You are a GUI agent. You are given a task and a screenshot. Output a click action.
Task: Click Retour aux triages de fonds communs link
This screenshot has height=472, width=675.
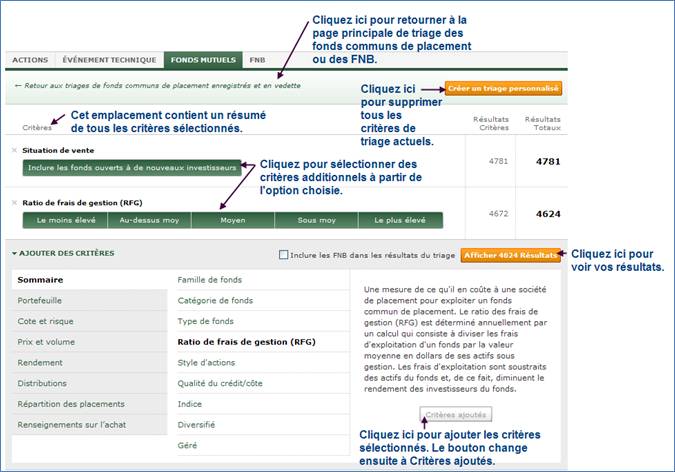point(158,86)
